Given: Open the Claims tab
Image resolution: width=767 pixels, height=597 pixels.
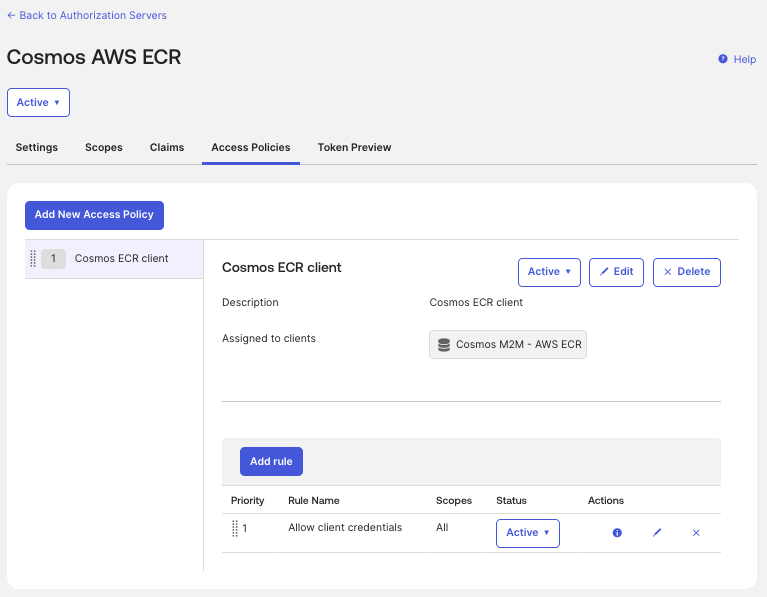Looking at the screenshot, I should (x=167, y=147).
